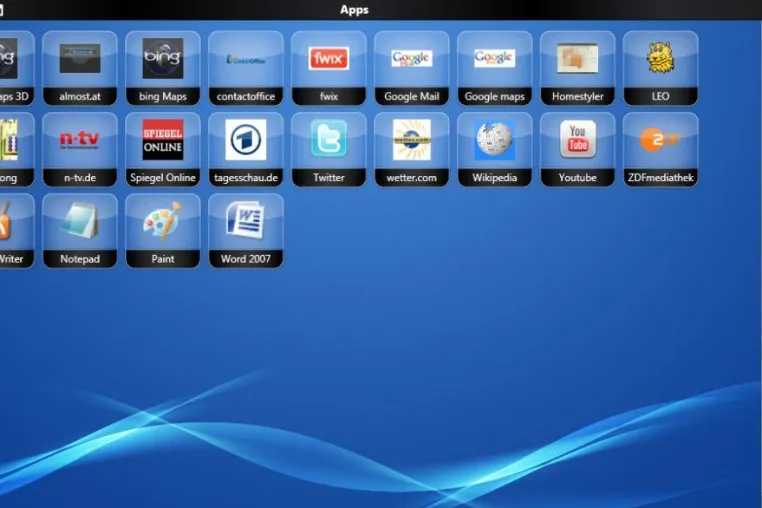Open the Google Mail tile
The image size is (762, 508).
(412, 68)
